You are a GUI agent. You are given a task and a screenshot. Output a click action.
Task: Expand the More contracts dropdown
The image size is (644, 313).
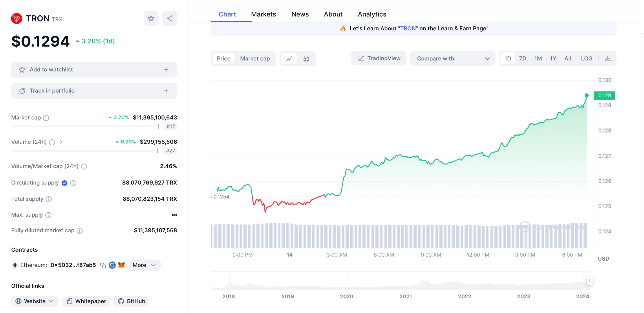pos(144,265)
